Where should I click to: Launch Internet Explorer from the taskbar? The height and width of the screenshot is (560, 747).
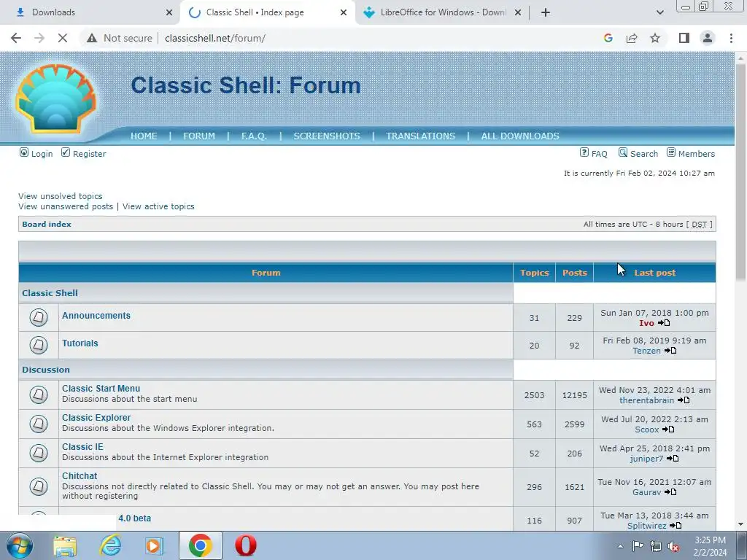click(110, 545)
